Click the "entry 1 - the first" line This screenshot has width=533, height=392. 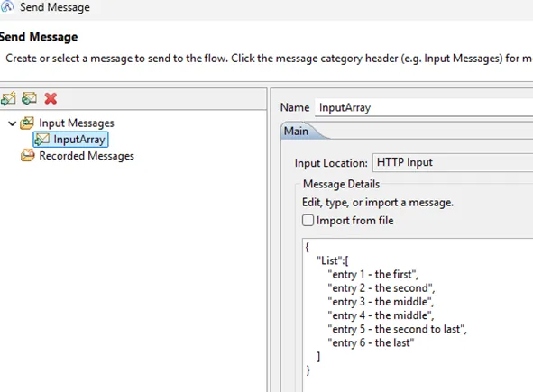coord(372,274)
